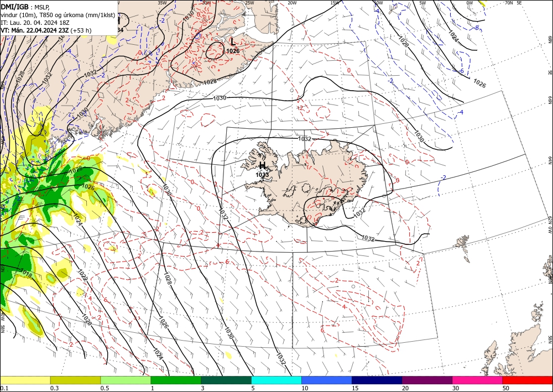Viewport: 553px width, 392px height.
Task: Click the navy 15 mm legend swatch
Action: point(377,380)
